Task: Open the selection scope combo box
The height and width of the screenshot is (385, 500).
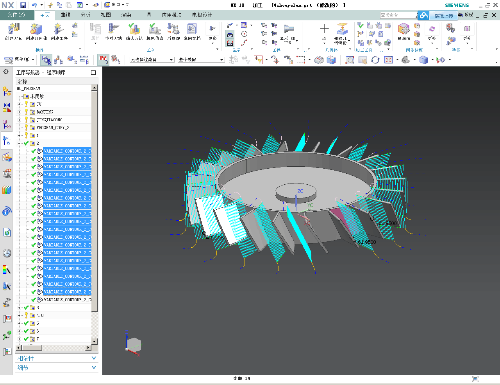Action: pyautogui.click(x=201, y=60)
